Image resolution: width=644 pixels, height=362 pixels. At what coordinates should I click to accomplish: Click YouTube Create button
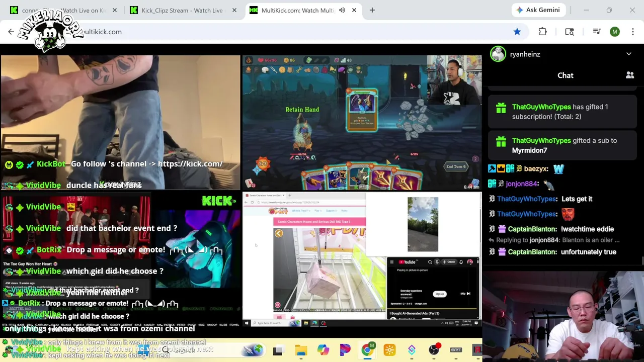click(449, 262)
